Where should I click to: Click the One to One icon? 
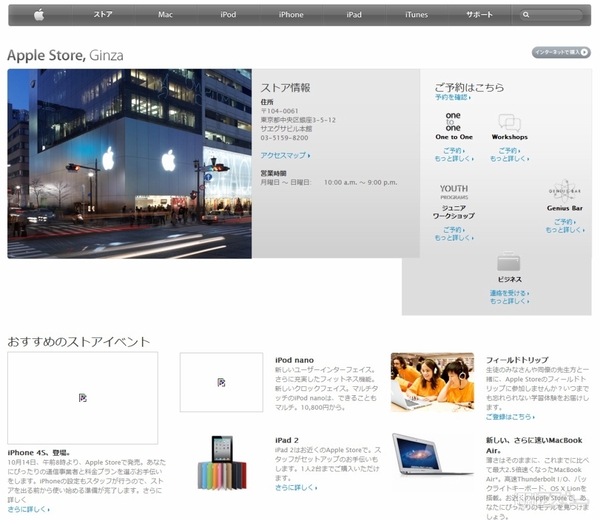pyautogui.click(x=453, y=121)
